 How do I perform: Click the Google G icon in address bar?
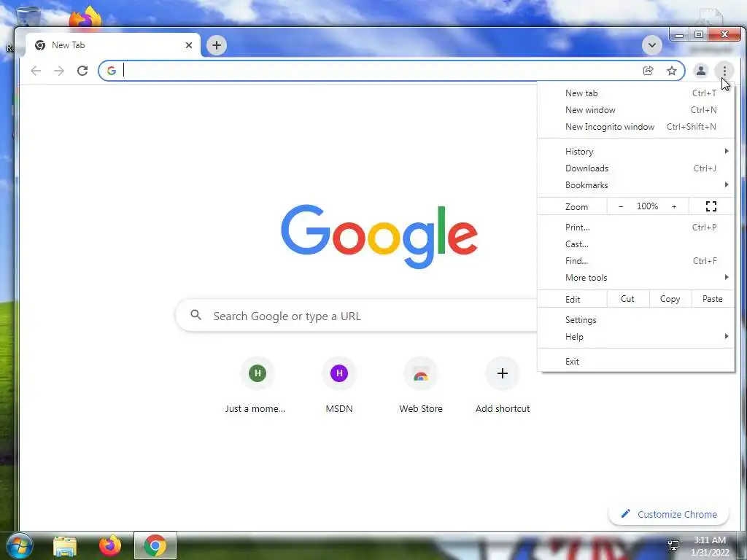pyautogui.click(x=112, y=71)
